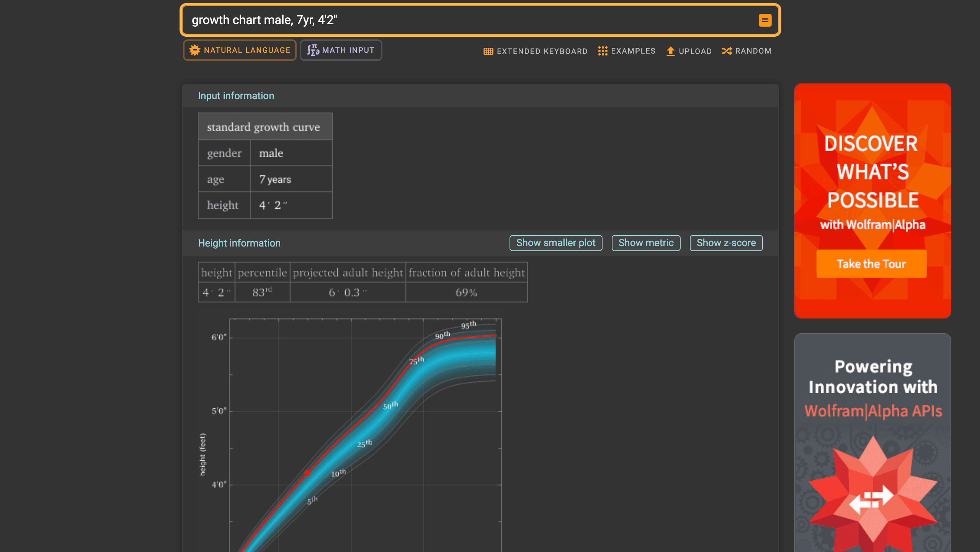The image size is (980, 552).
Task: Select the Natural Language tab
Action: [240, 50]
